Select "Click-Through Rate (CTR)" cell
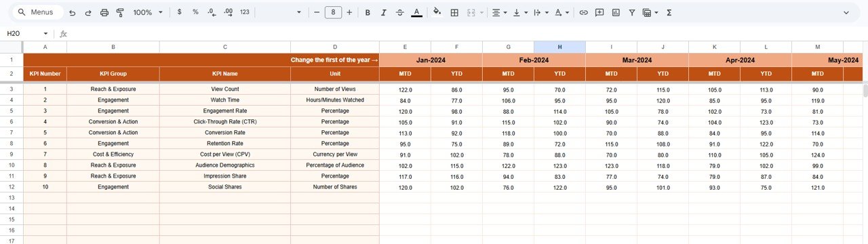 coord(225,121)
